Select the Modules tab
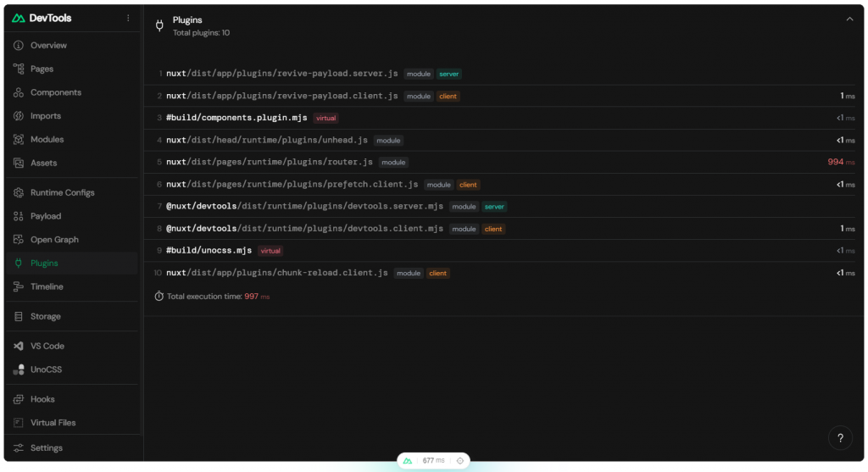The height and width of the screenshot is (472, 868). (x=47, y=140)
